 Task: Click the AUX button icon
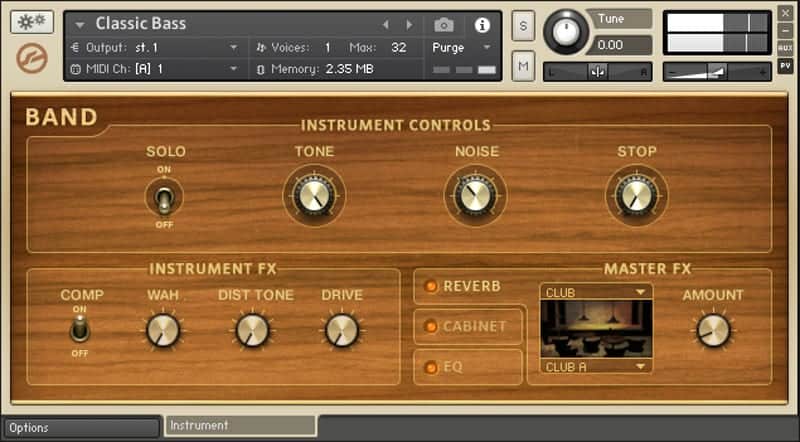coord(786,47)
